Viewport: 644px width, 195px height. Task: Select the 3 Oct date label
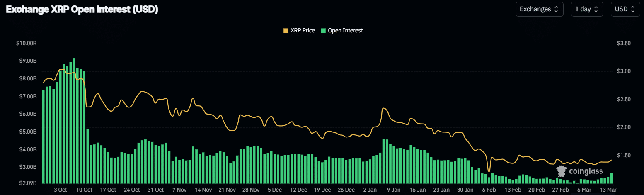click(x=60, y=190)
